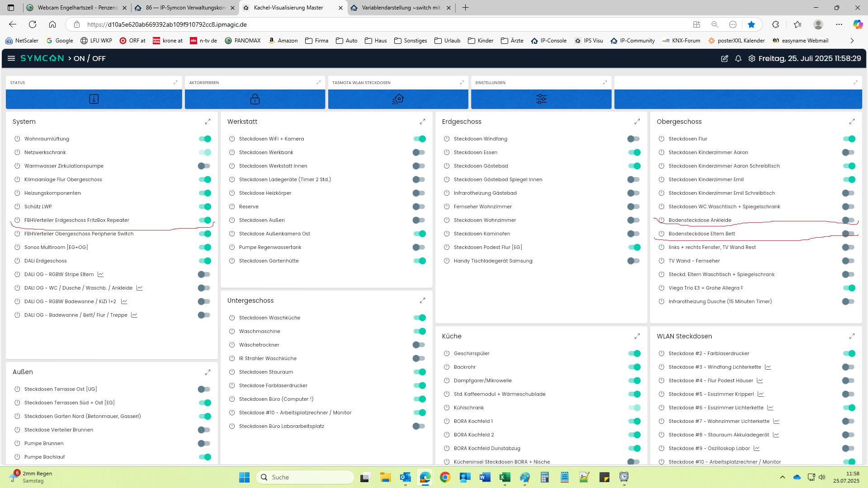The image size is (868, 488).
Task: Open the Symcon hamburger menu
Action: click(11, 58)
